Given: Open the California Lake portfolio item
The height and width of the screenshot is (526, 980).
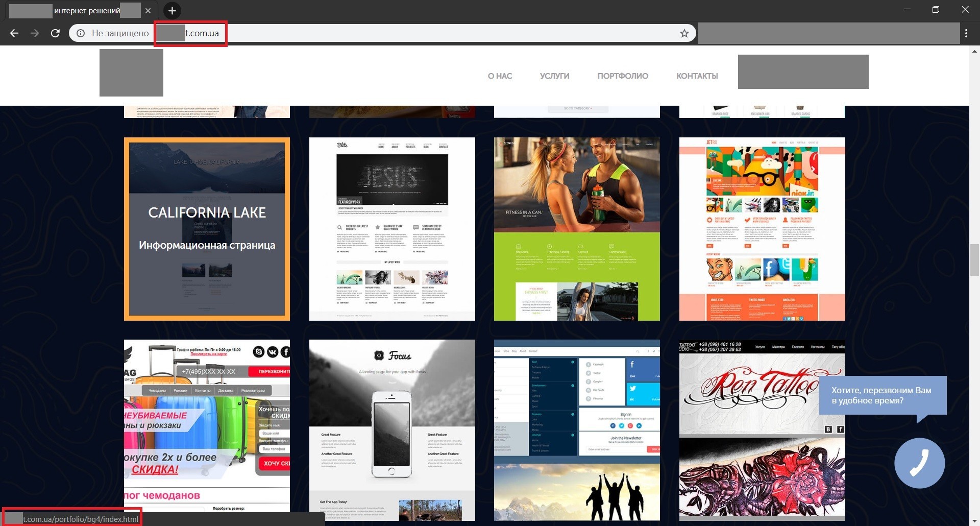Looking at the screenshot, I should pos(207,229).
